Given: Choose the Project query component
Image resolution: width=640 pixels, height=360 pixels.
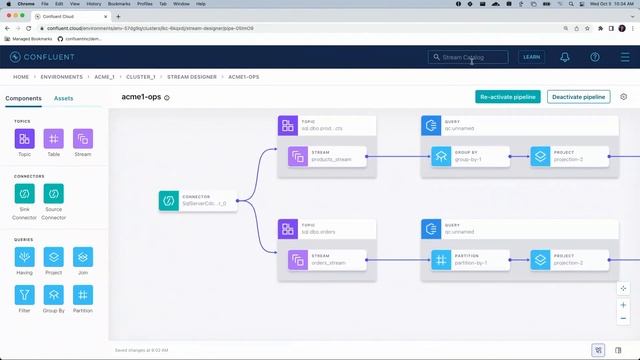Looking at the screenshot, I should tap(53, 257).
